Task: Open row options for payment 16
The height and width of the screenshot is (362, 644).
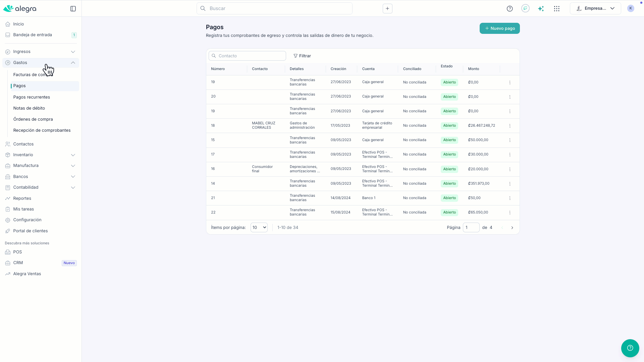Action: click(x=510, y=169)
